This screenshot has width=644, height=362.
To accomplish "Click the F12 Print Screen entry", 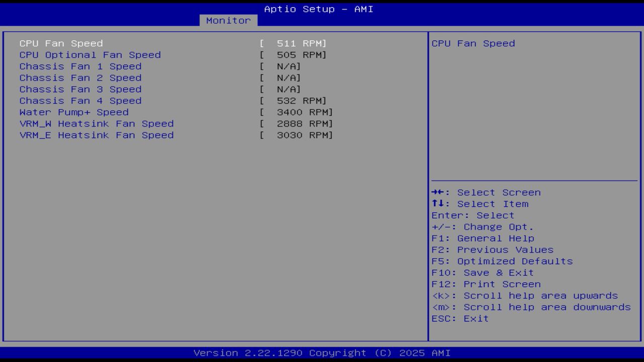I will (486, 284).
